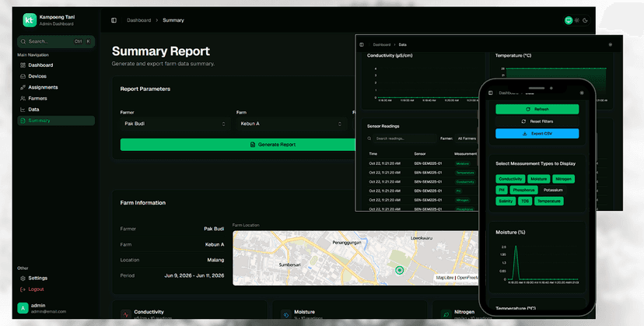Click the green farm location marker on map
Screen dimensions: 644x326
[399, 270]
